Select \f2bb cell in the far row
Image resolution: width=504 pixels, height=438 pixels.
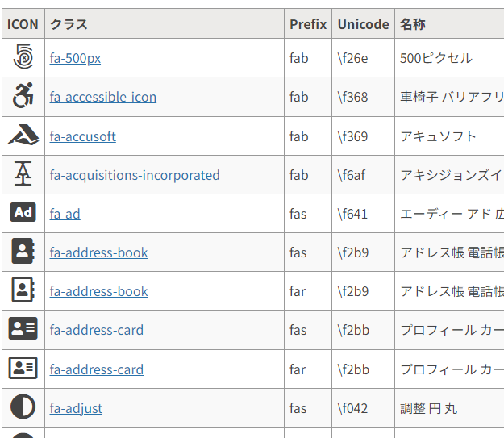tap(363, 369)
